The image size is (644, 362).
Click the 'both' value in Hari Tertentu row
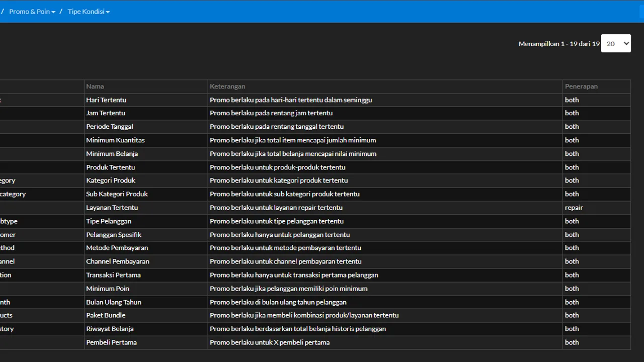[x=572, y=100]
